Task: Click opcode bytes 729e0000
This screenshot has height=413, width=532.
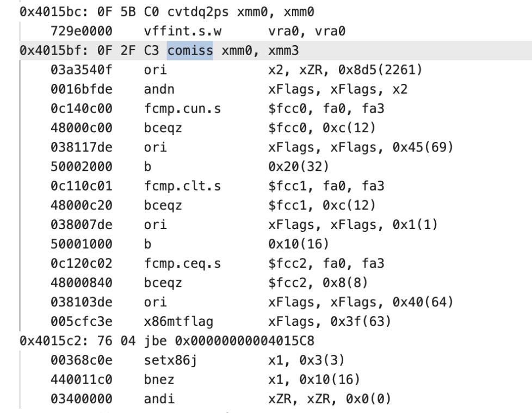Action: click(x=82, y=31)
